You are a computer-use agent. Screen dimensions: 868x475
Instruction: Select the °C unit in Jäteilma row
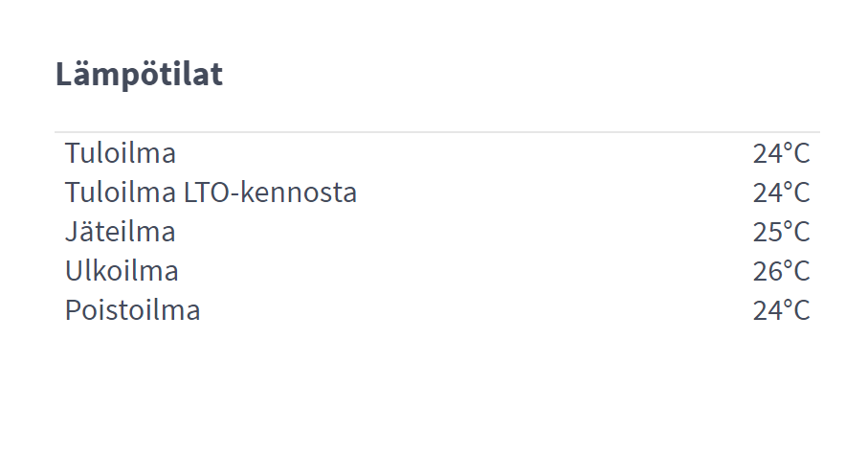coord(796,232)
